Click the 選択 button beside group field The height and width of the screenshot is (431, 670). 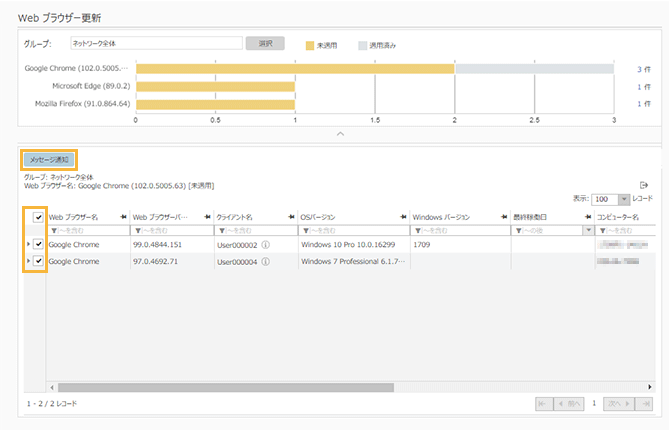(x=265, y=44)
